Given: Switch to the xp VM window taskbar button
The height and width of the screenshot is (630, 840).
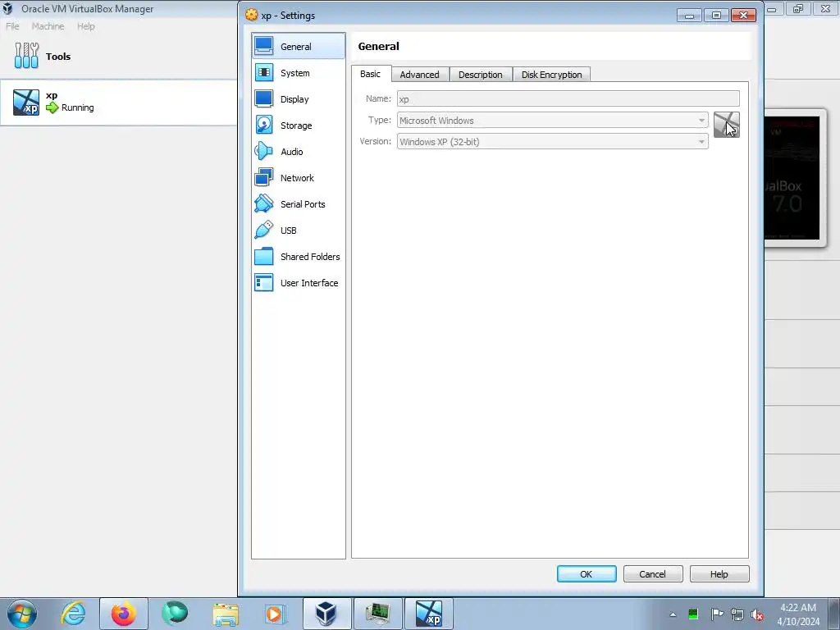Looking at the screenshot, I should pyautogui.click(x=428, y=614).
